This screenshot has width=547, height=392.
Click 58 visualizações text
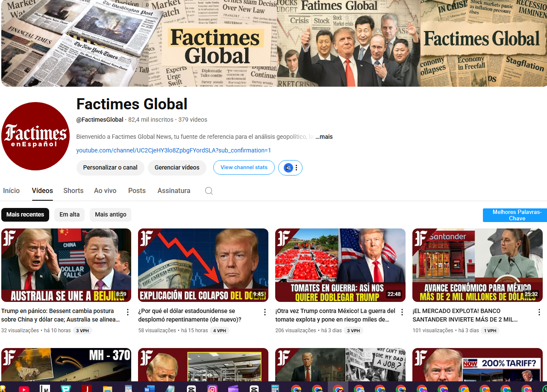157,331
